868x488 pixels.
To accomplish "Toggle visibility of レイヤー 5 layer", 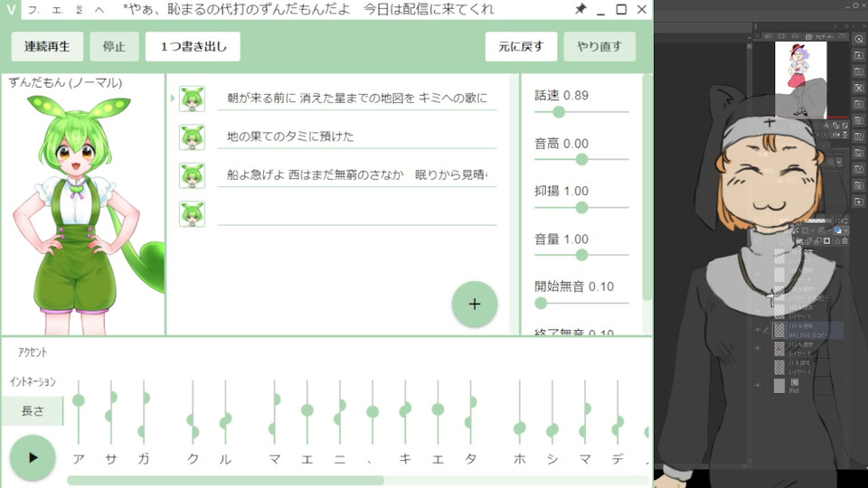I will point(758,348).
